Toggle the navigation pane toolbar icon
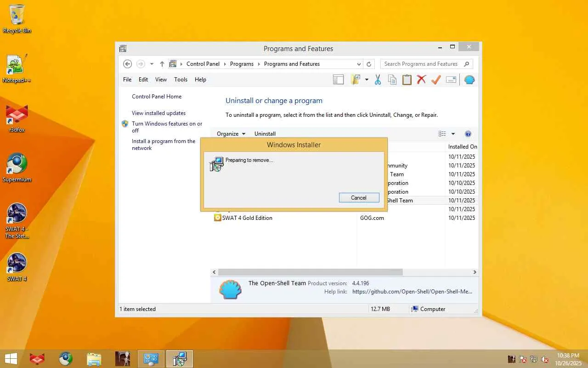 (338, 80)
